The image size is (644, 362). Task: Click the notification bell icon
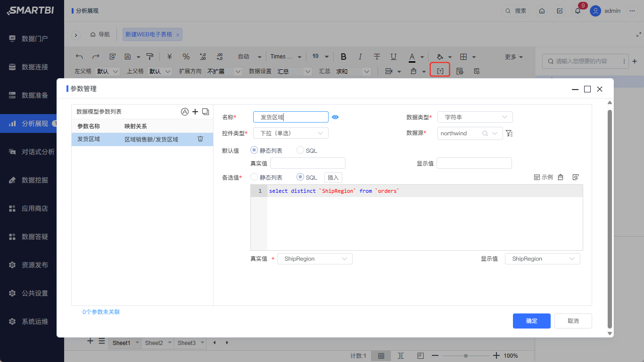[578, 11]
